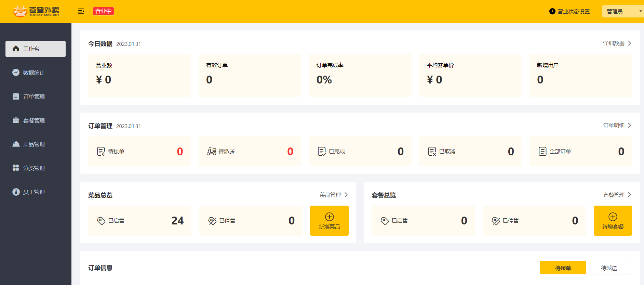This screenshot has height=285, width=644.
Task: Click the red 营业中 status badge
Action: (103, 11)
